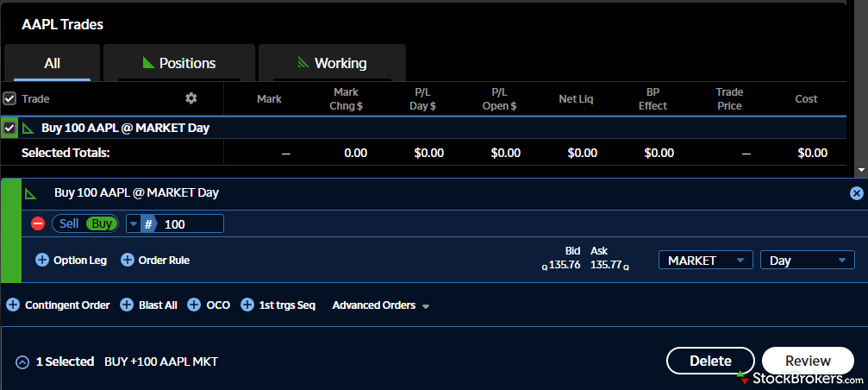Click the Blast All plus icon
This screenshot has width=868, height=390.
tap(127, 305)
